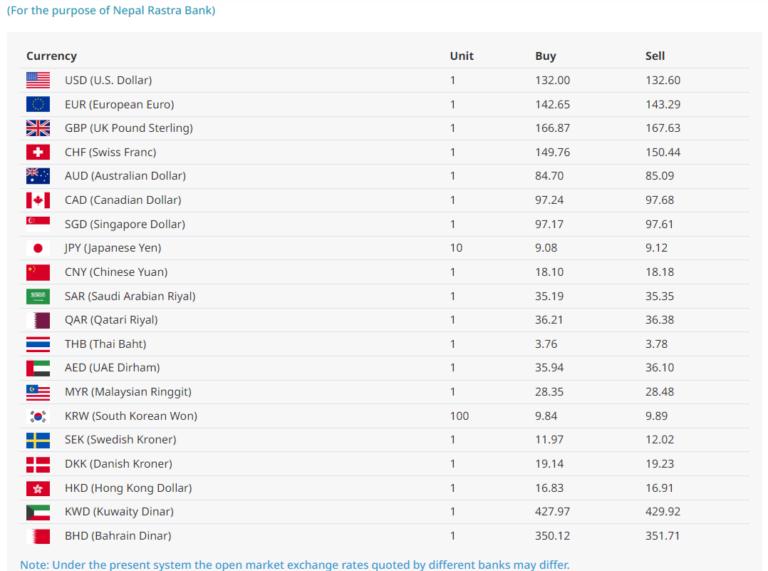Click the Nepal Rastra Bank purpose text
Viewport: 768px width, 571px height.
(111, 10)
